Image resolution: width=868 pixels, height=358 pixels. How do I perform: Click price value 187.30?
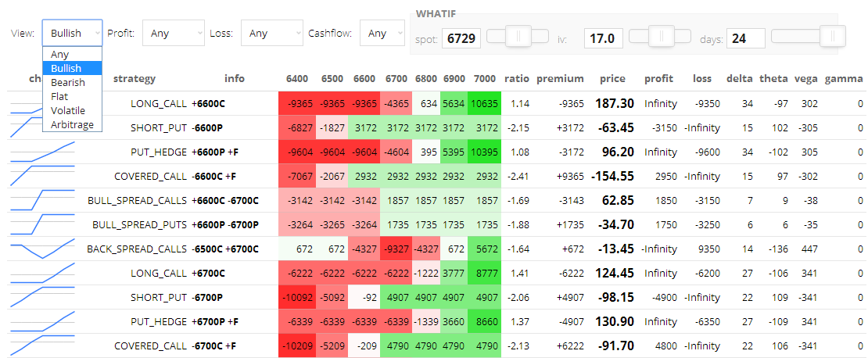click(615, 103)
